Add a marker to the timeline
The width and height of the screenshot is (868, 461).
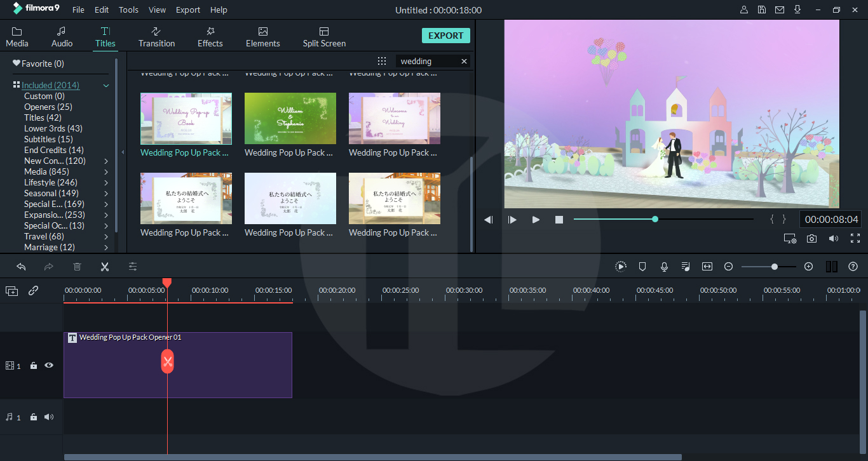coord(642,266)
